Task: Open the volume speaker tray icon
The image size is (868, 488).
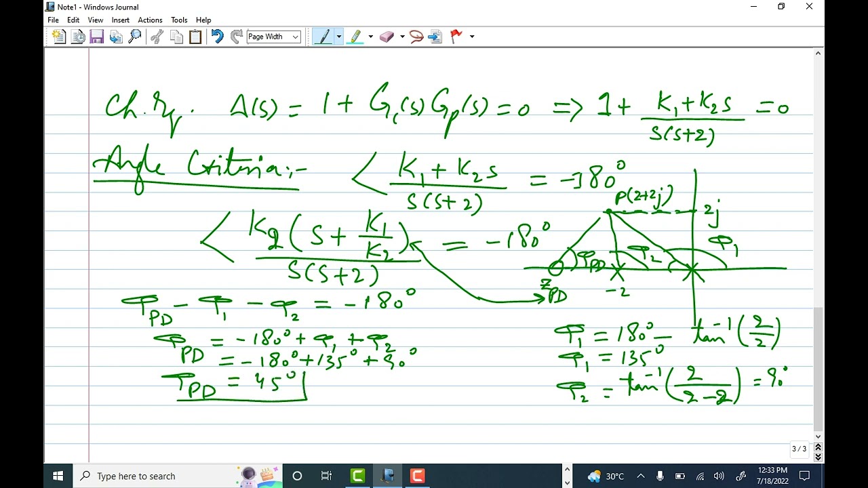Action: point(719,476)
